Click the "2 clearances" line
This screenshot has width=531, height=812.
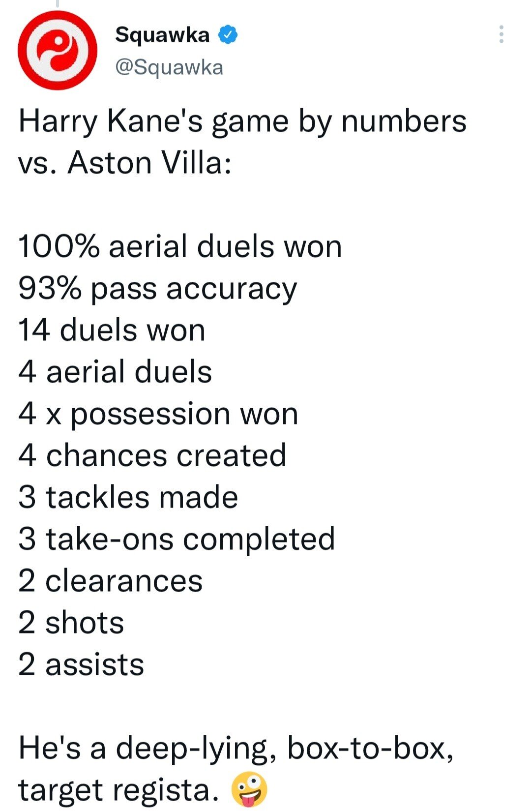[x=111, y=581]
